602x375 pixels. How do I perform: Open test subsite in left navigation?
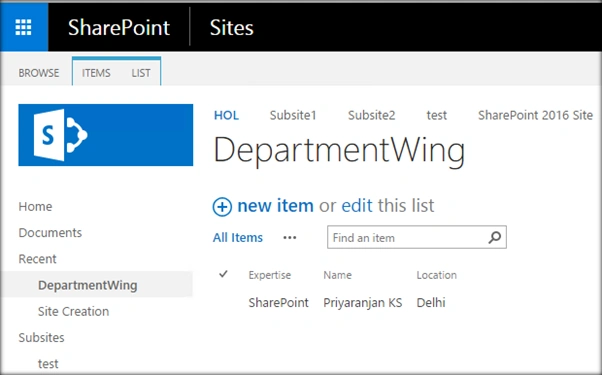pyautogui.click(x=48, y=363)
